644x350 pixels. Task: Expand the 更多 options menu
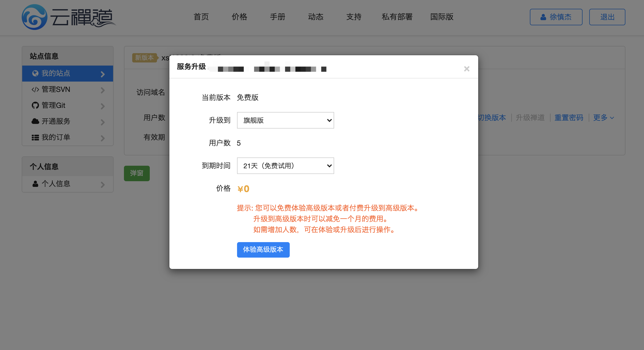tap(603, 118)
